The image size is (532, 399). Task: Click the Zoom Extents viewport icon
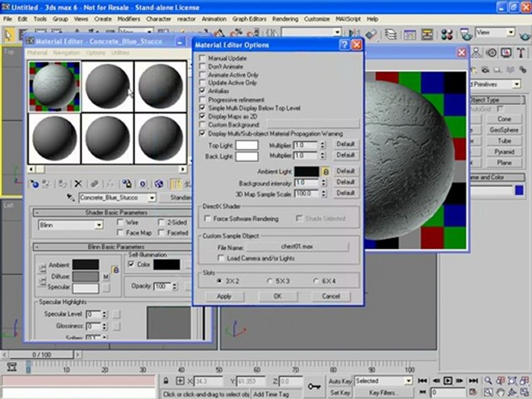(513, 381)
